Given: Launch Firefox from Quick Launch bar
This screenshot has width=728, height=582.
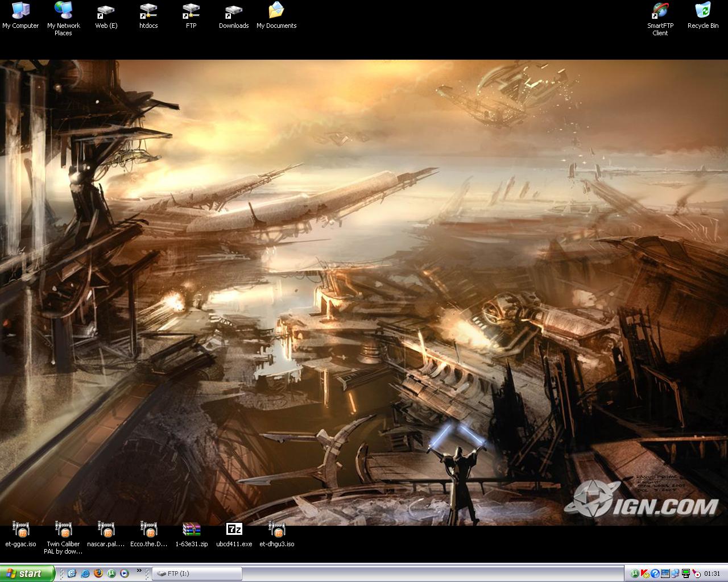Looking at the screenshot, I should pos(98,573).
